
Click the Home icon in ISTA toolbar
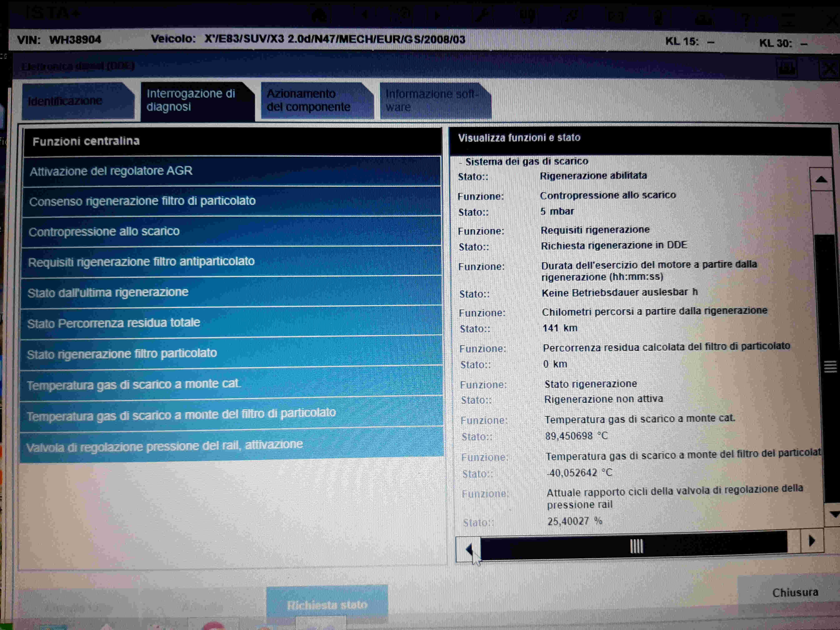[x=320, y=15]
